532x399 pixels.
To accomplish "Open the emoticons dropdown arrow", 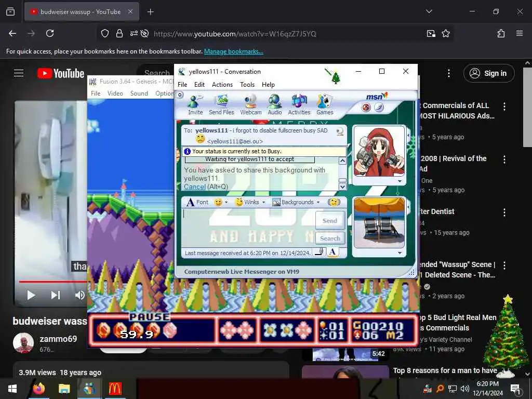I will 227,203.
